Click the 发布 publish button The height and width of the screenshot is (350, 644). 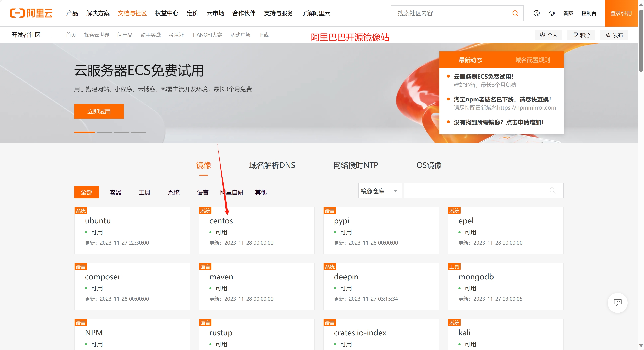[614, 35]
